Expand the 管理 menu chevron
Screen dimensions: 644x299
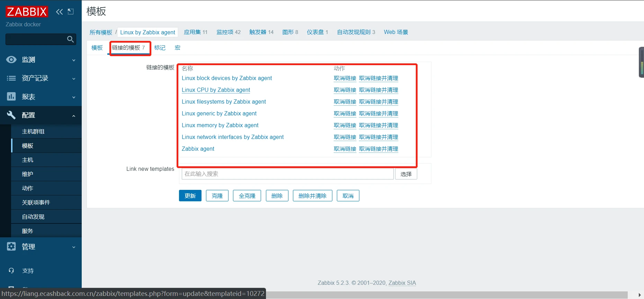click(74, 247)
